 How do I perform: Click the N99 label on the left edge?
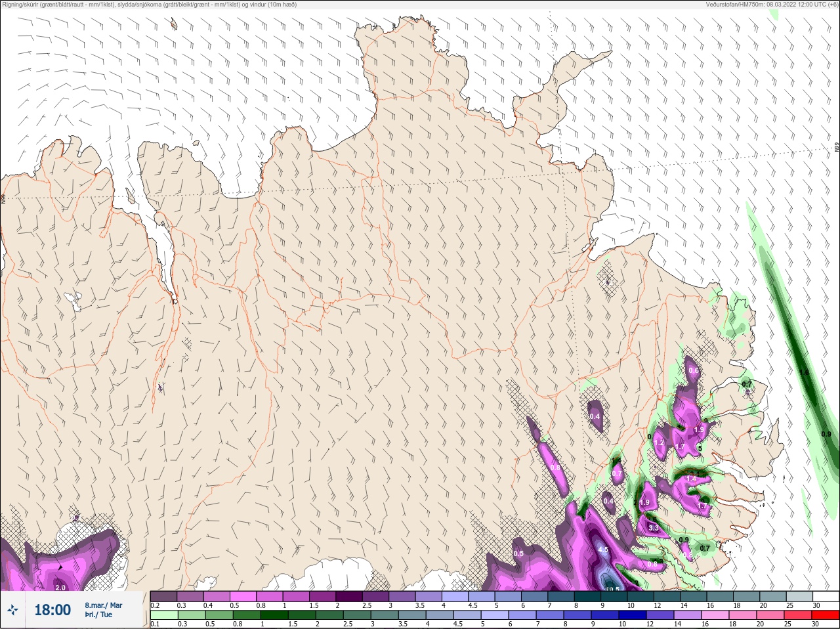click(3, 198)
